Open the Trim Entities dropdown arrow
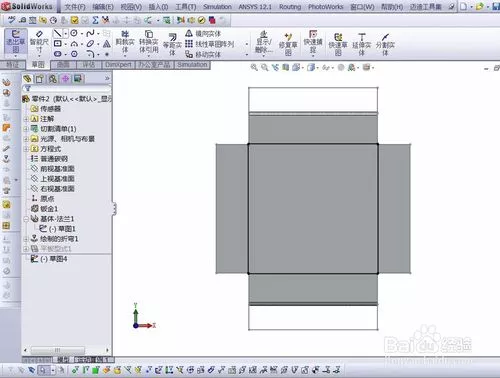 [125, 56]
